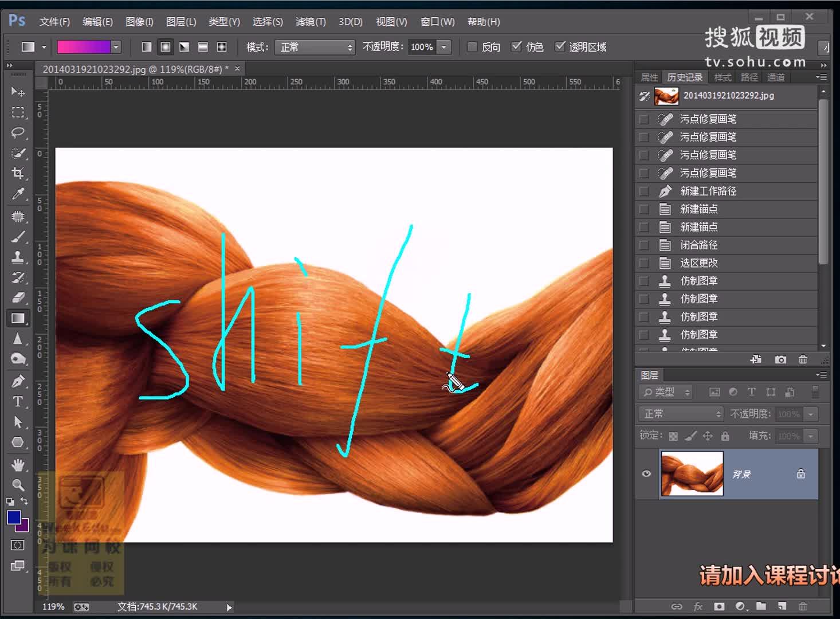Select the Horizontal Type tool
The height and width of the screenshot is (619, 840).
[x=18, y=402]
